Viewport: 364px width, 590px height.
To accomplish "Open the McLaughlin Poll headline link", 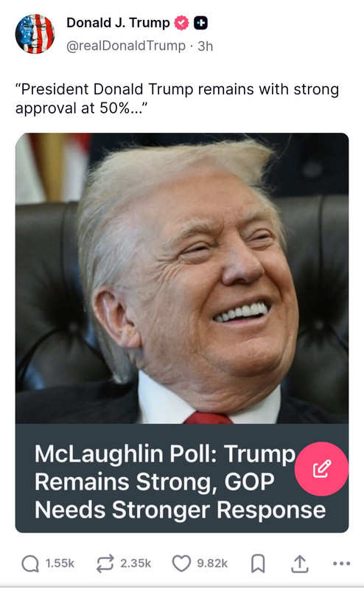I will coord(180,482).
